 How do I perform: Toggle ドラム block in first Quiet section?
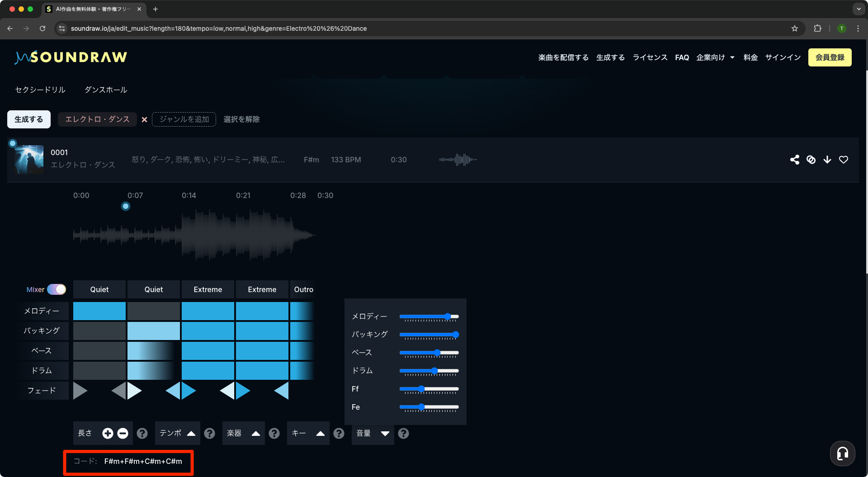(99, 371)
